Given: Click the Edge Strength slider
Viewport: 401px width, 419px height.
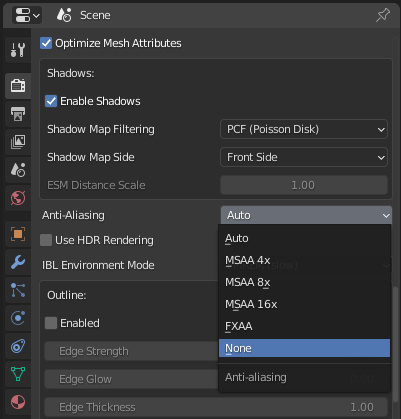Looking at the screenshot, I should 131,351.
